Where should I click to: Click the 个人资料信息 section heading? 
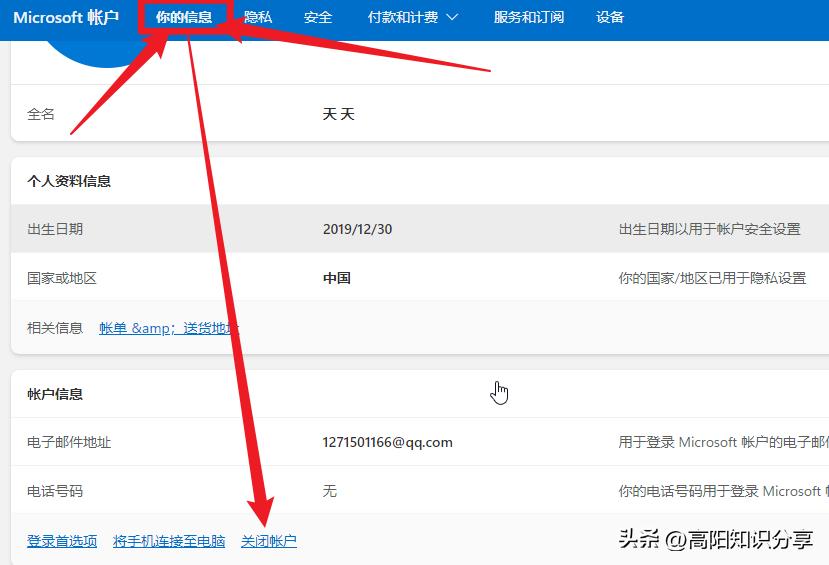coord(69,181)
